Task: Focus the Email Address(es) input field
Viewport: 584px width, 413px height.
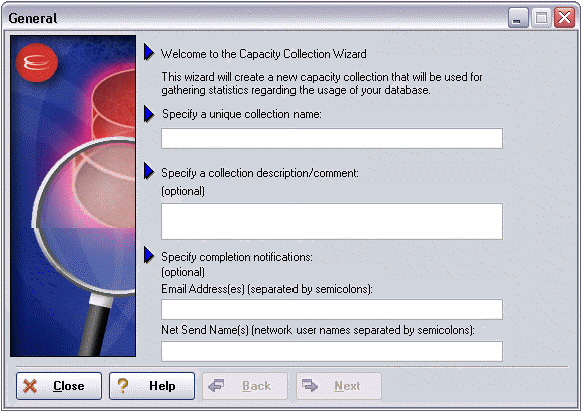Action: coord(332,309)
